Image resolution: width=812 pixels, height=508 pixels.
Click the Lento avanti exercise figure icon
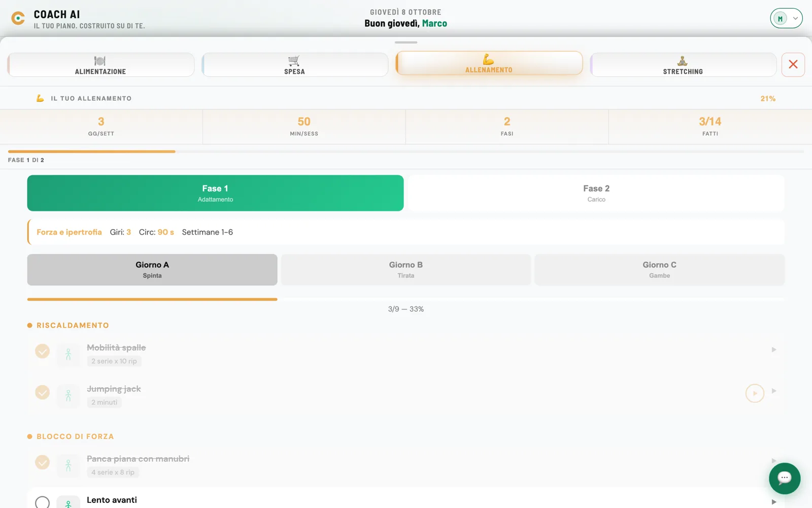click(69, 502)
